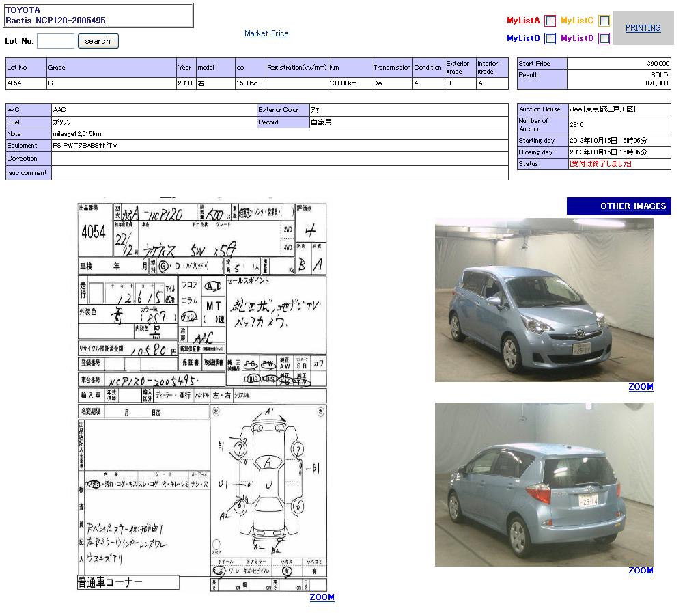Click the rear view car photo

tap(544, 484)
